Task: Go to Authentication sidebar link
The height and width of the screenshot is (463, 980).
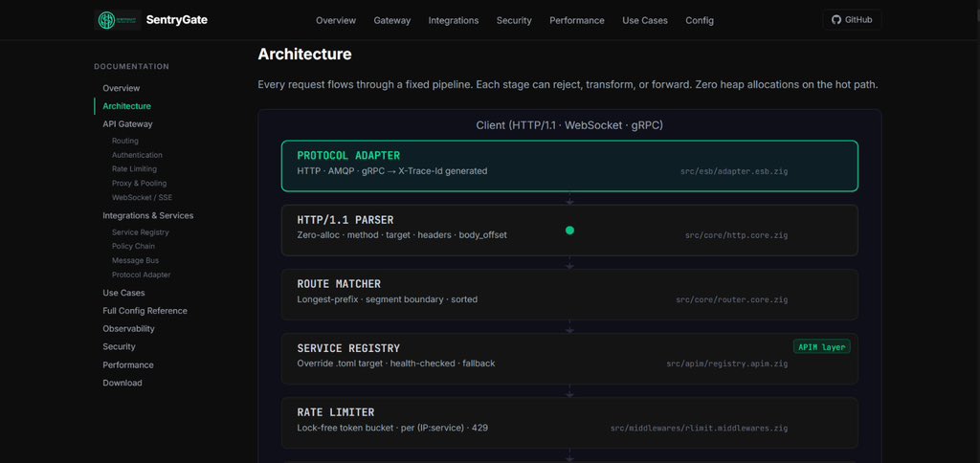Action: point(137,155)
